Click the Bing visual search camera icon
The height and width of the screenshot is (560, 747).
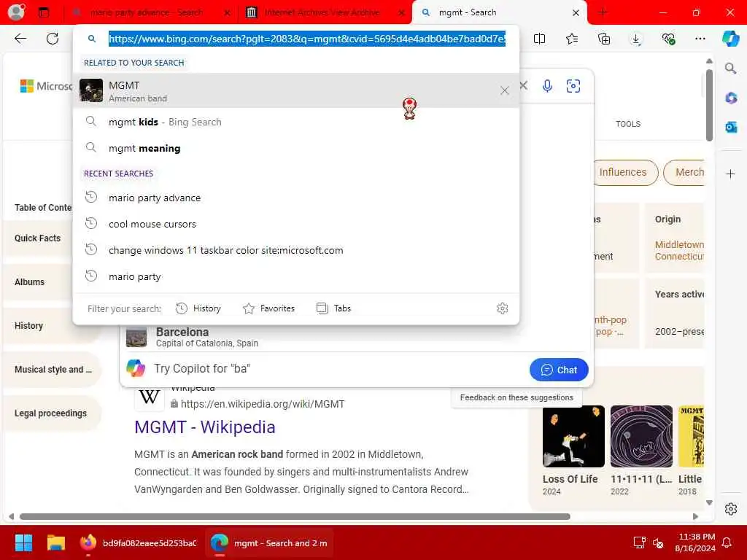tap(573, 86)
